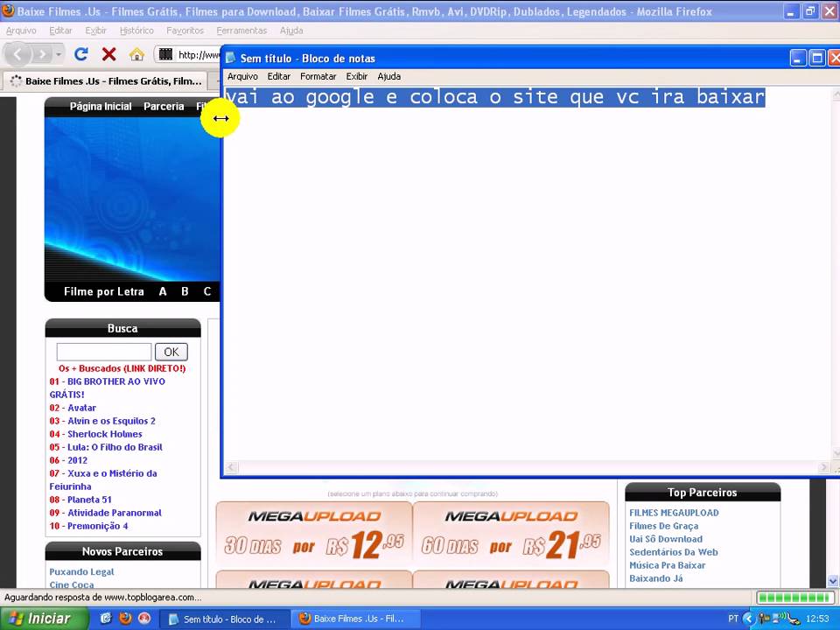Viewport: 840px width, 630px height.
Task: Click the PT language indicator in the tray
Action: pyautogui.click(x=733, y=619)
